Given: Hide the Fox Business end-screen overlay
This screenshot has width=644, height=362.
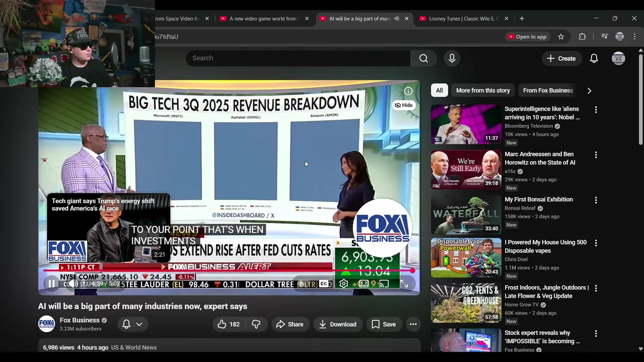Looking at the screenshot, I should 404,105.
